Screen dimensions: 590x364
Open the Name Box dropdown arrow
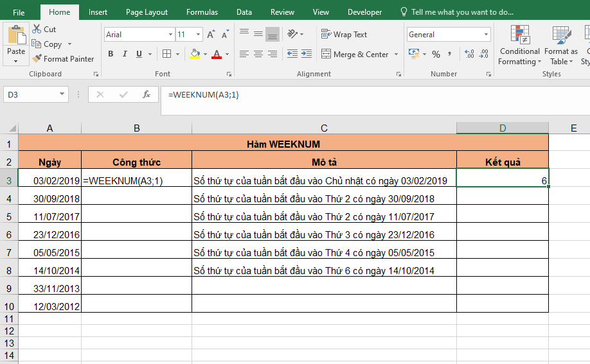tap(62, 95)
